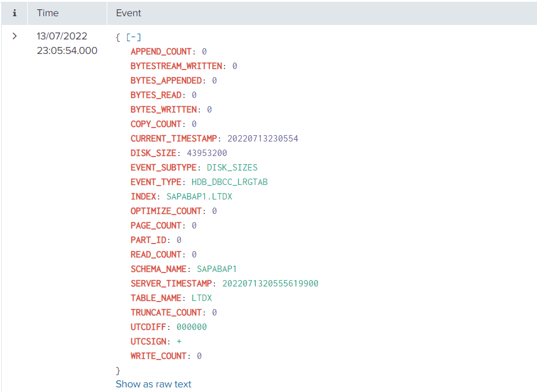Click the TABLE_NAME value LTDX

click(x=201, y=298)
